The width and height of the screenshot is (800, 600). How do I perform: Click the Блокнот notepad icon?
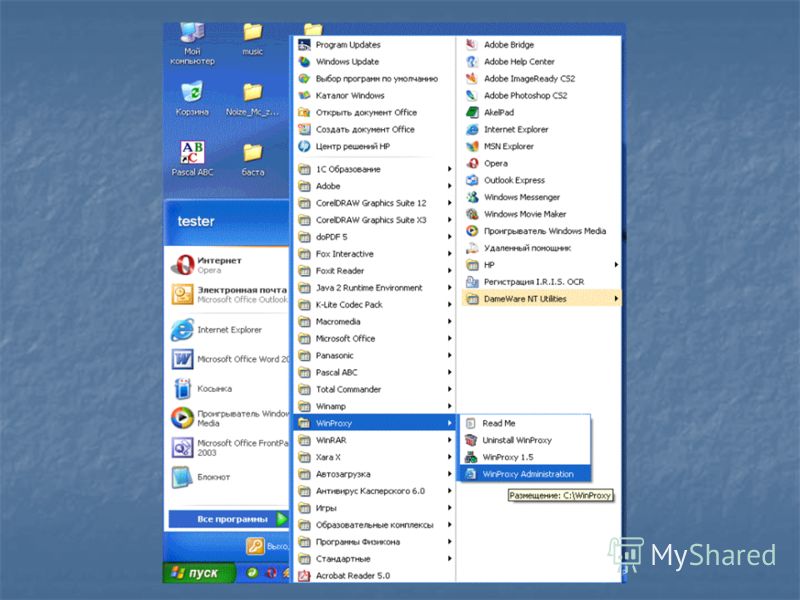(x=182, y=477)
